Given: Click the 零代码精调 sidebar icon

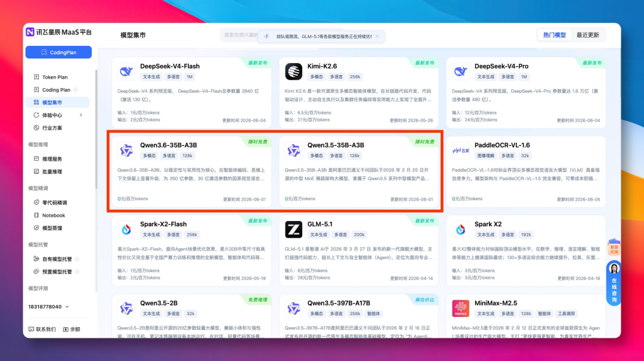Looking at the screenshot, I should point(36,203).
